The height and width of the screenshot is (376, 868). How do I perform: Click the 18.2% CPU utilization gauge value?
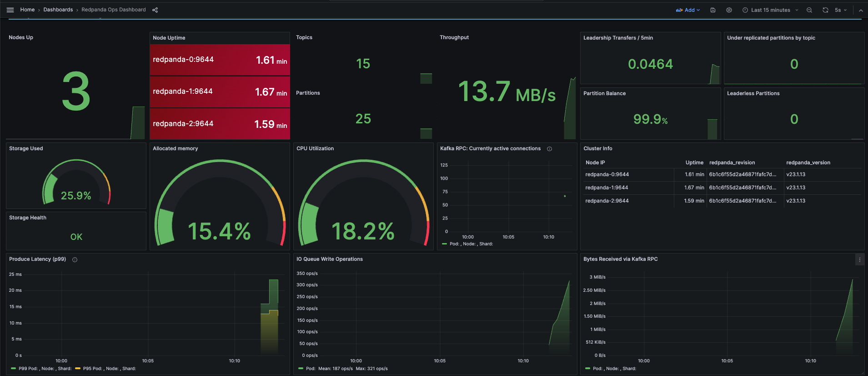pyautogui.click(x=363, y=231)
